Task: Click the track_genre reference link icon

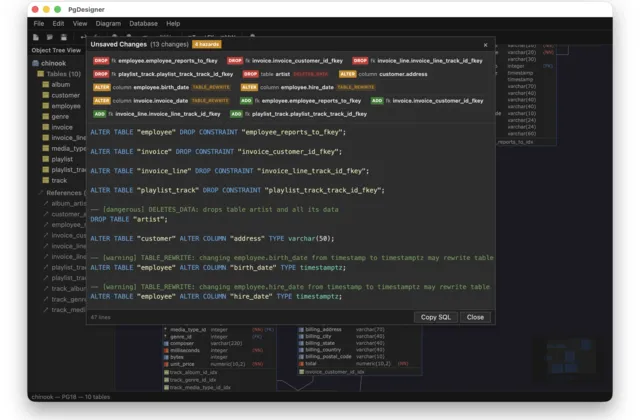Action: click(x=46, y=299)
